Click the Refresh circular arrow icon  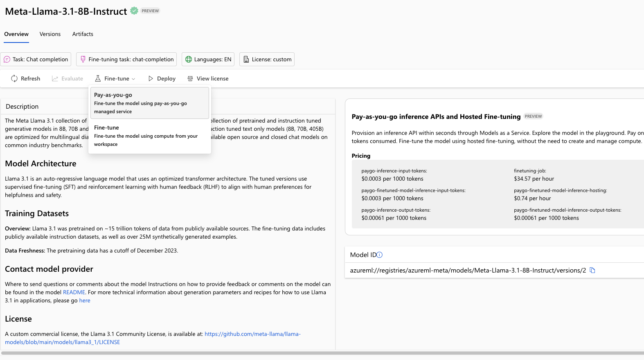click(14, 78)
